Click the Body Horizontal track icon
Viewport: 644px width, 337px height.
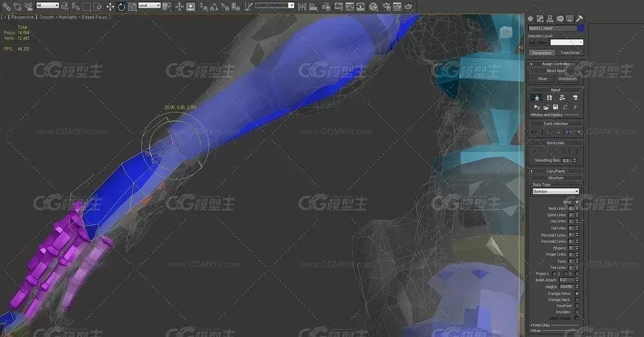533,132
